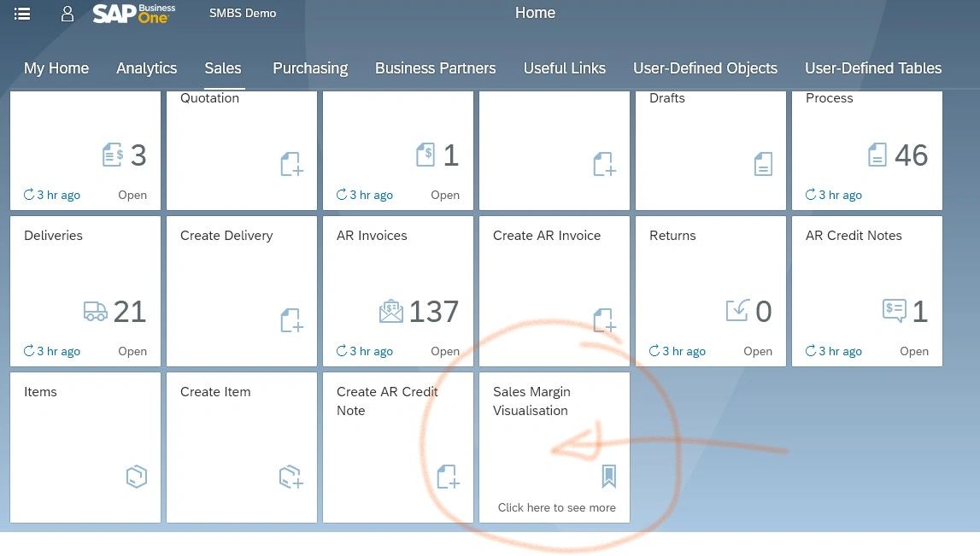The image size is (980, 556).
Task: Open the navigation sidebar menu
Action: (x=21, y=13)
